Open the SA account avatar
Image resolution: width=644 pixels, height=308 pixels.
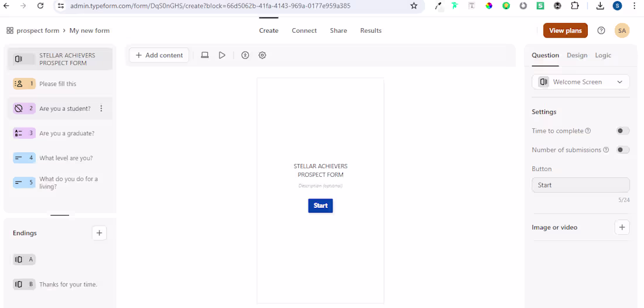[x=622, y=30]
